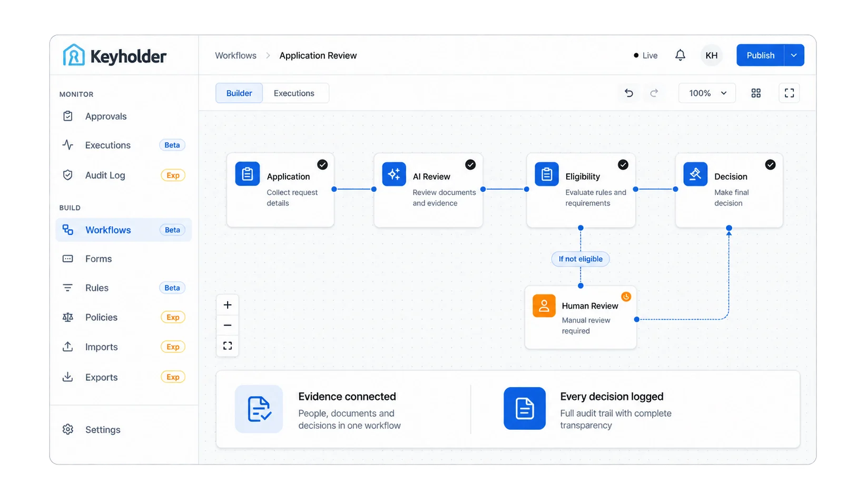Screen dimensions: 866x504
Task: Click the Eligibility node bottom connector dot
Action: [580, 228]
